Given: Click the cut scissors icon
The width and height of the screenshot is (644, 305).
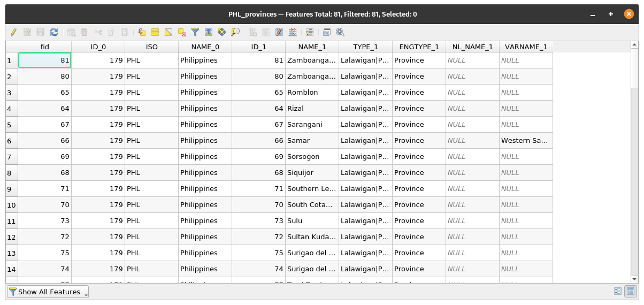Looking at the screenshot, I should point(98,32).
